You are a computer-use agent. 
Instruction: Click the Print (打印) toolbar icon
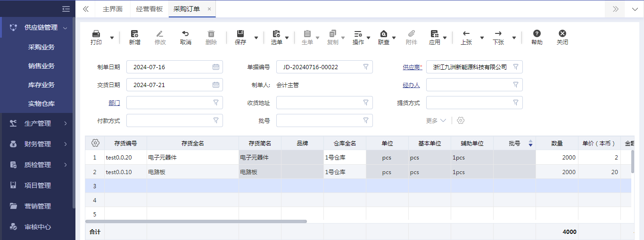[x=96, y=34]
